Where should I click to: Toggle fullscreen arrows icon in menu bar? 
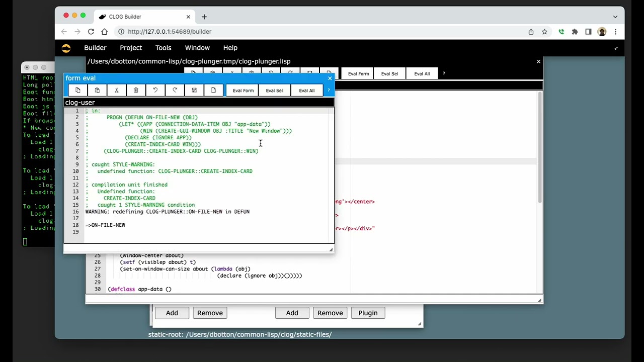tap(616, 48)
